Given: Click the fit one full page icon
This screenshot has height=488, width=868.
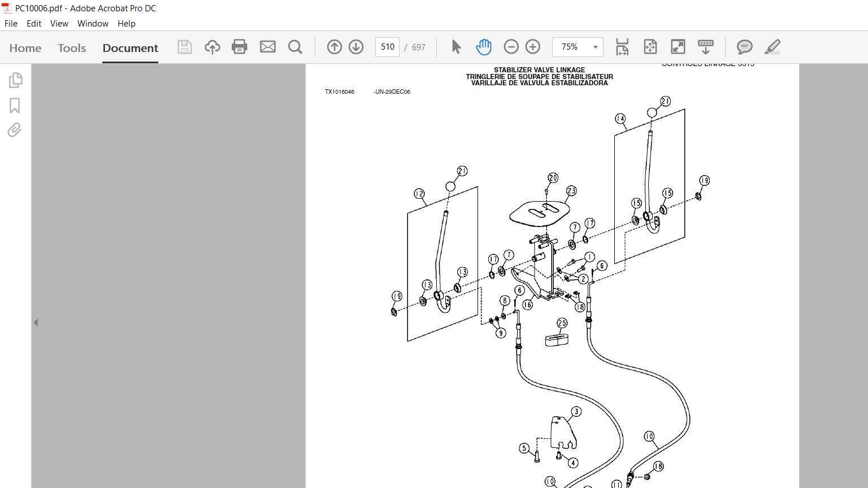Looking at the screenshot, I should click(x=650, y=47).
